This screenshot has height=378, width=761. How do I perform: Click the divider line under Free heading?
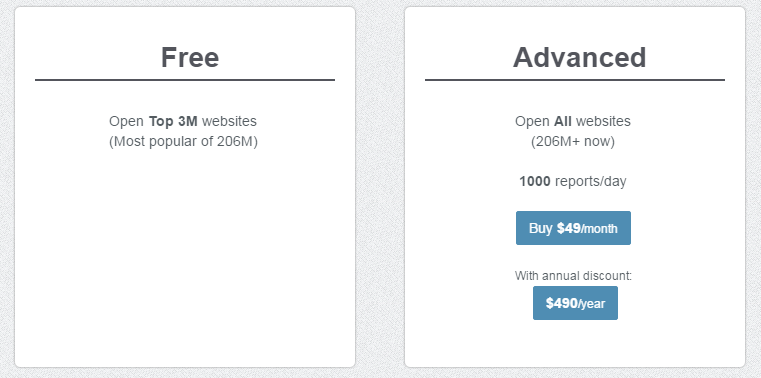tap(185, 80)
